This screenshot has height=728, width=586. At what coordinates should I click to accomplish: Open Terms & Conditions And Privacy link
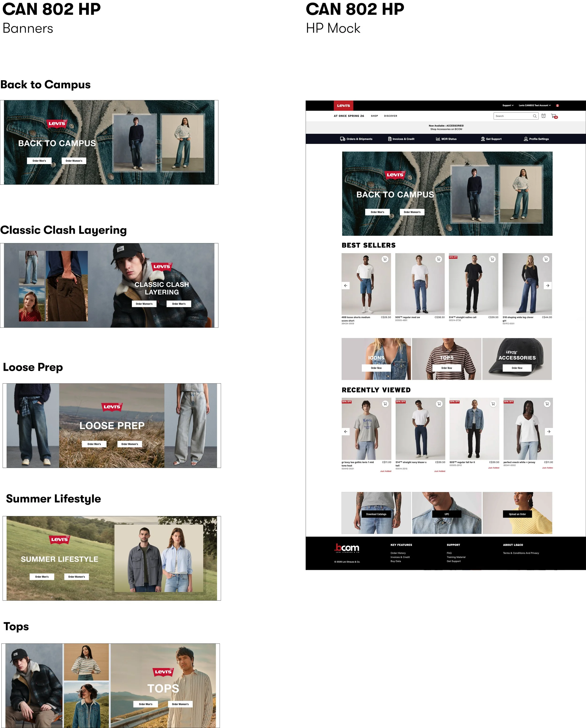(521, 553)
